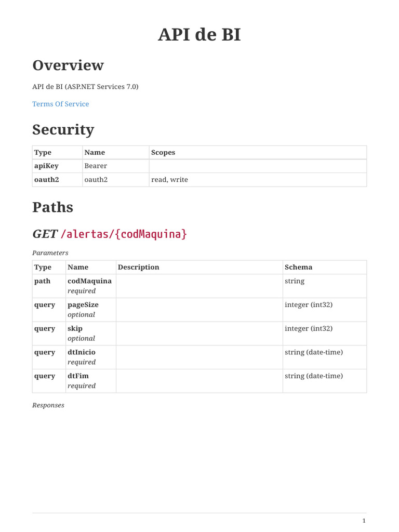Click the page number 1 in footer
This screenshot has width=399, height=532.
(x=364, y=521)
